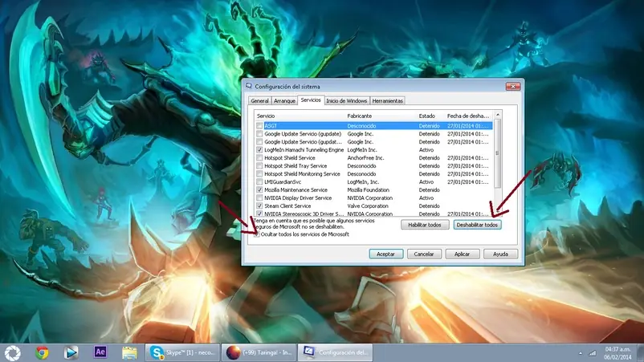
Task: Click the Detenido status of Steam Client Service
Action: (x=429, y=206)
